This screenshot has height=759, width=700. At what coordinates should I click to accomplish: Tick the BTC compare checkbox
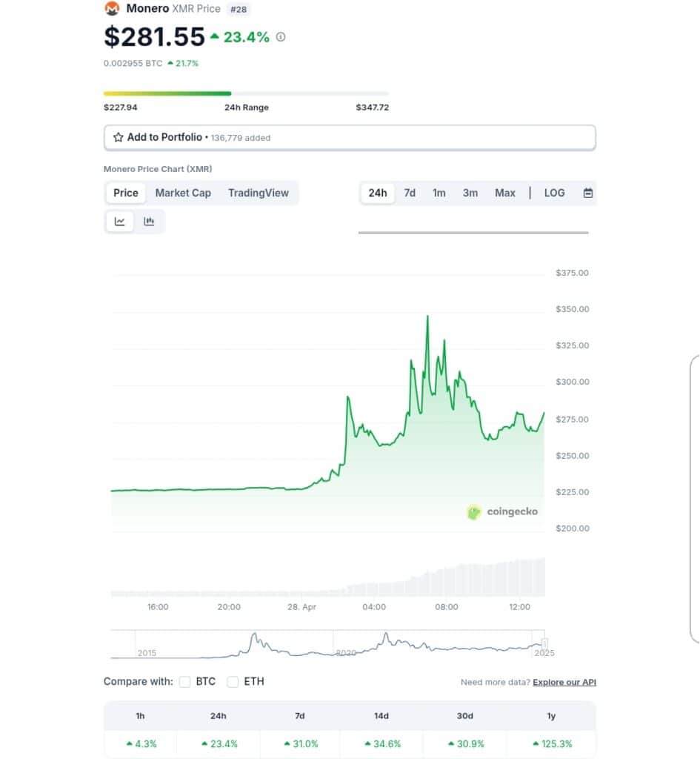(184, 682)
